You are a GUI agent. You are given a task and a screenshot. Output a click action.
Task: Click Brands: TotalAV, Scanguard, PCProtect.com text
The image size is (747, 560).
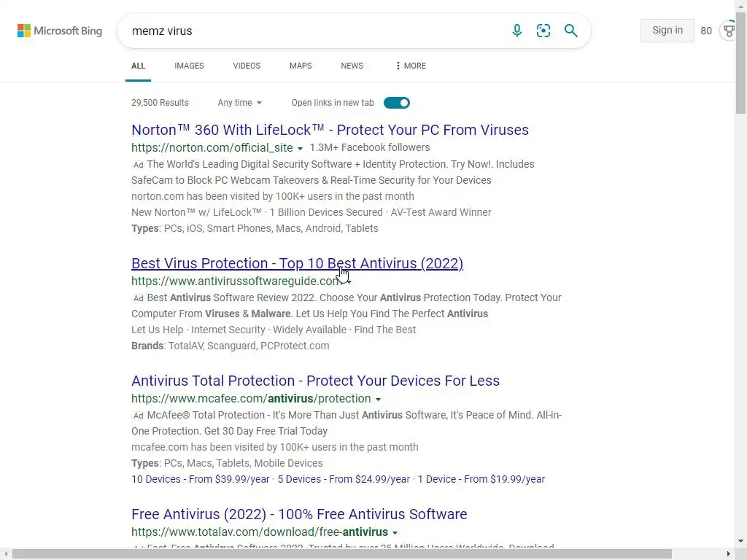[x=230, y=346]
